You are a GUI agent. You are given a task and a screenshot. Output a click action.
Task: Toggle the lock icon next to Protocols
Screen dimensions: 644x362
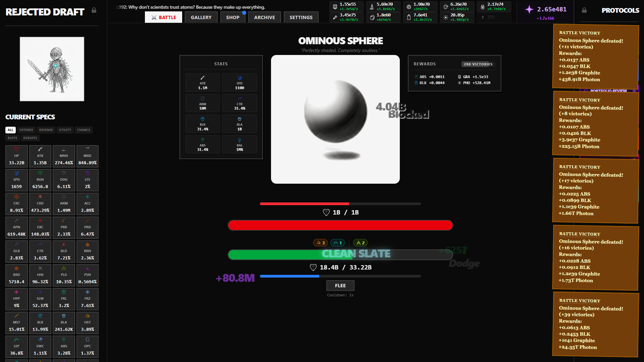[584, 10]
